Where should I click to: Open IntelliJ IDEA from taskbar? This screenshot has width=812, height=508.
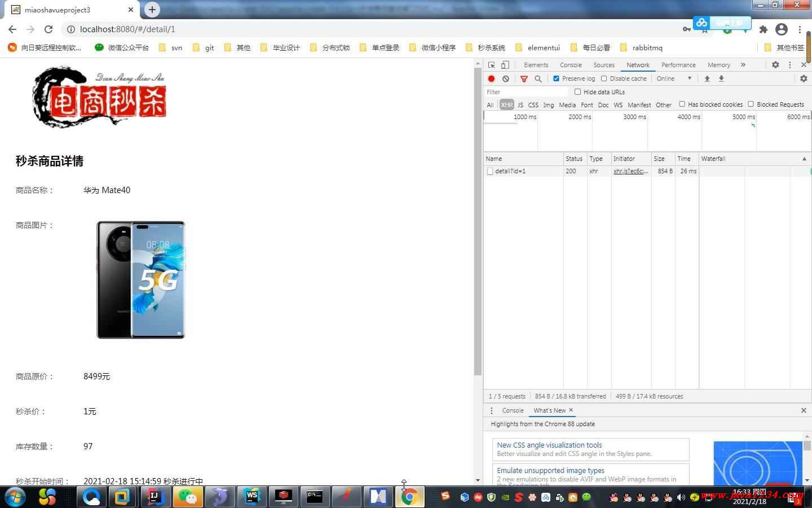point(155,497)
